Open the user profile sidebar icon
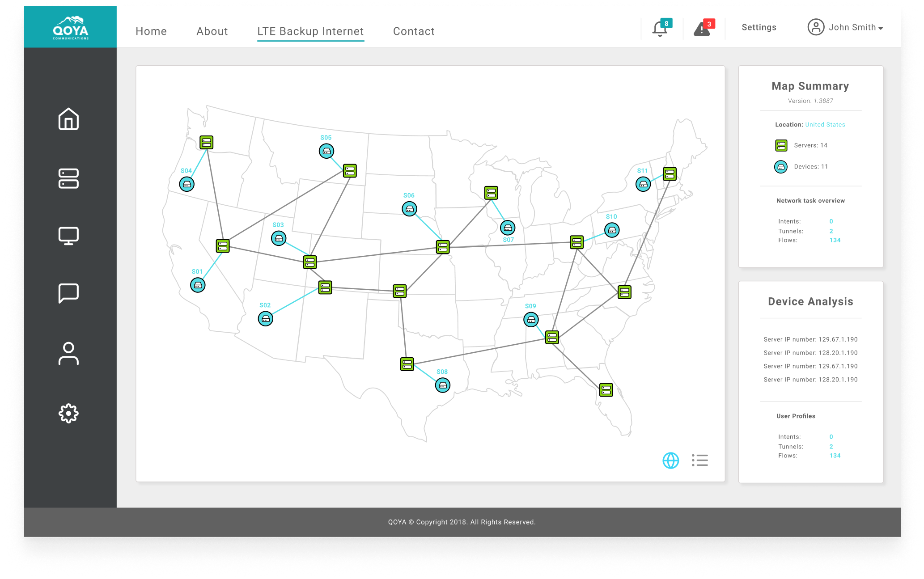 pos(68,353)
